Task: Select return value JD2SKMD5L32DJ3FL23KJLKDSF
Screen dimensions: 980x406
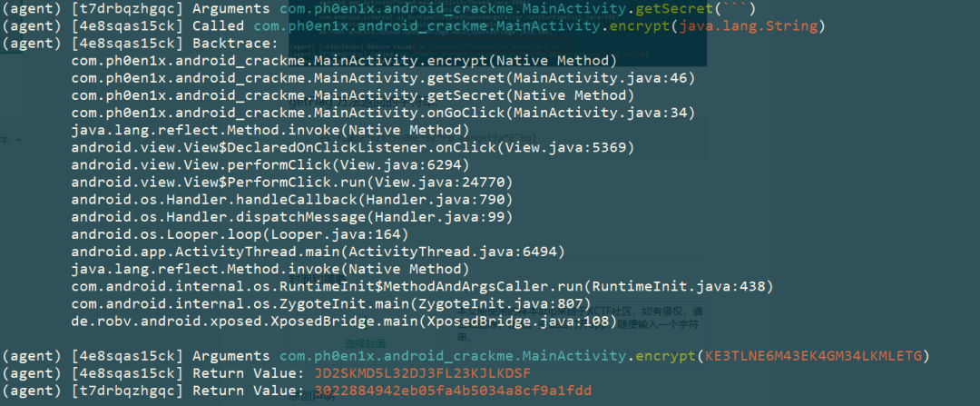Action: point(423,373)
